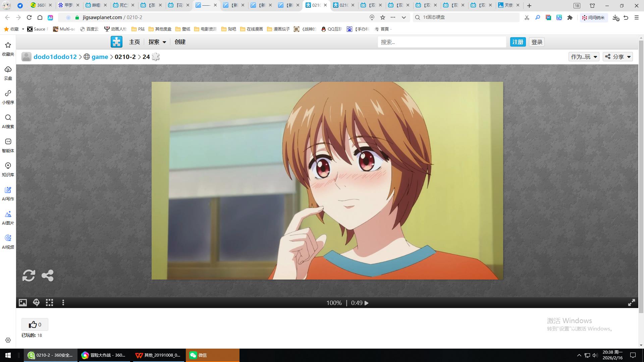Enter fullscreen mode for the puzzle

pos(631,303)
